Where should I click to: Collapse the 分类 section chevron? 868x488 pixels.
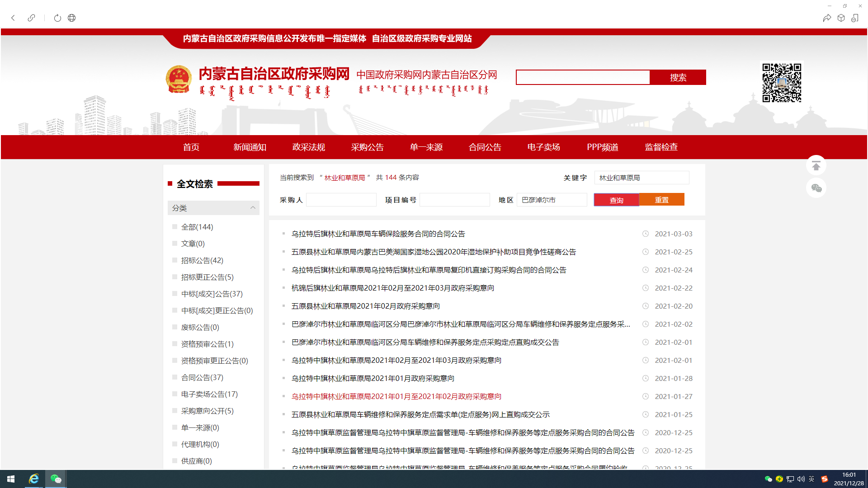pos(253,208)
